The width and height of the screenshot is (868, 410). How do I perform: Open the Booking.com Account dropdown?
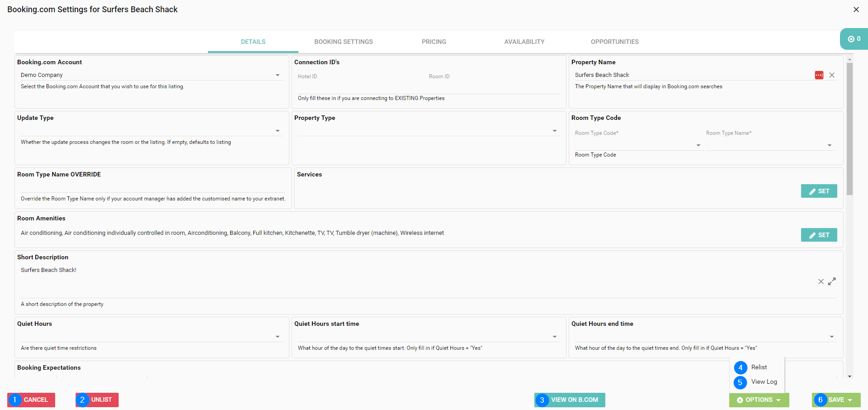pos(278,75)
